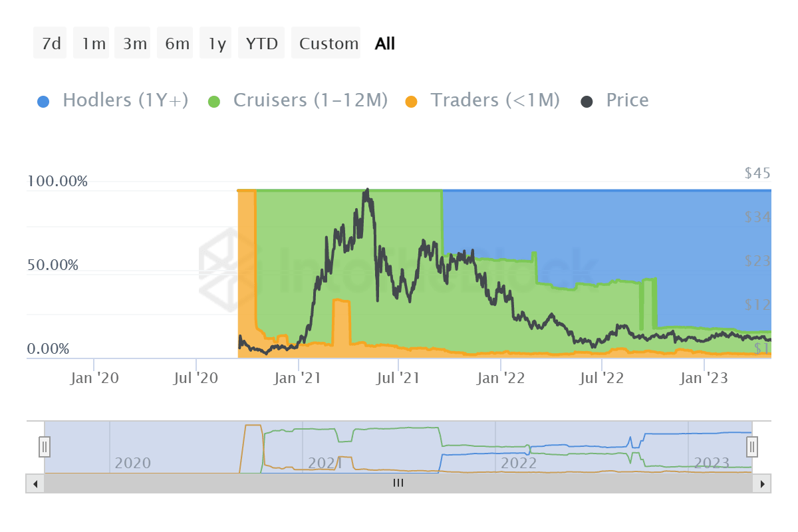Click the right navigator range handle
This screenshot has width=798, height=532.
click(751, 446)
